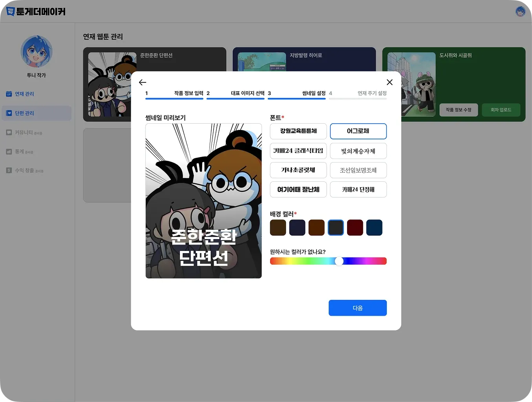Click the blue 다음 button
Viewport: 532px width, 402px height.
pyautogui.click(x=358, y=308)
